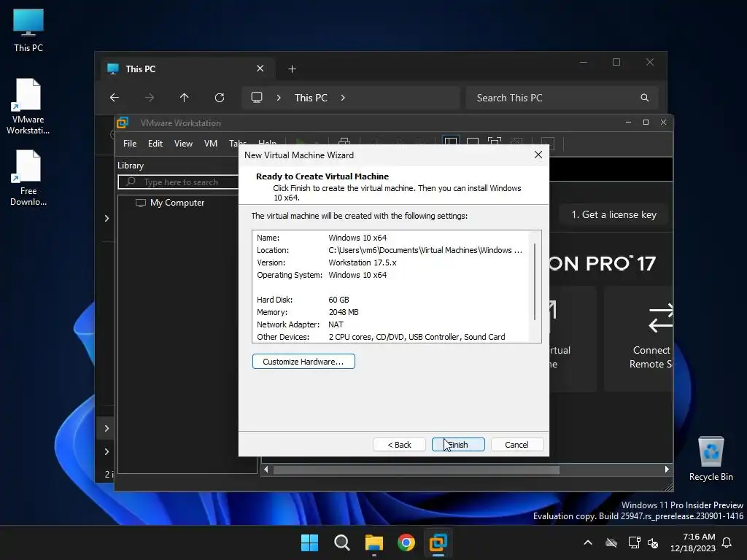The width and height of the screenshot is (747, 560).
Task: Click the '60 GB' hard disk value
Action: [x=338, y=300]
